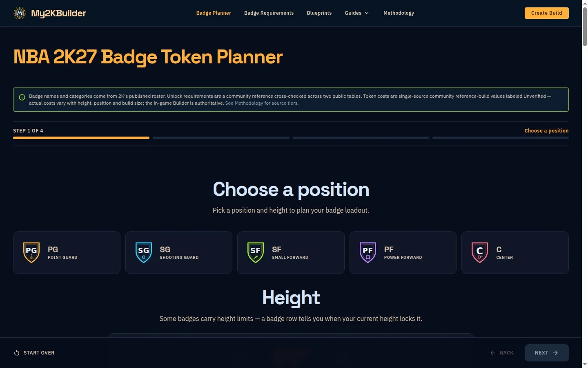Select the PF shield icon
Screen dimensions: 588x368
[x=368, y=253]
